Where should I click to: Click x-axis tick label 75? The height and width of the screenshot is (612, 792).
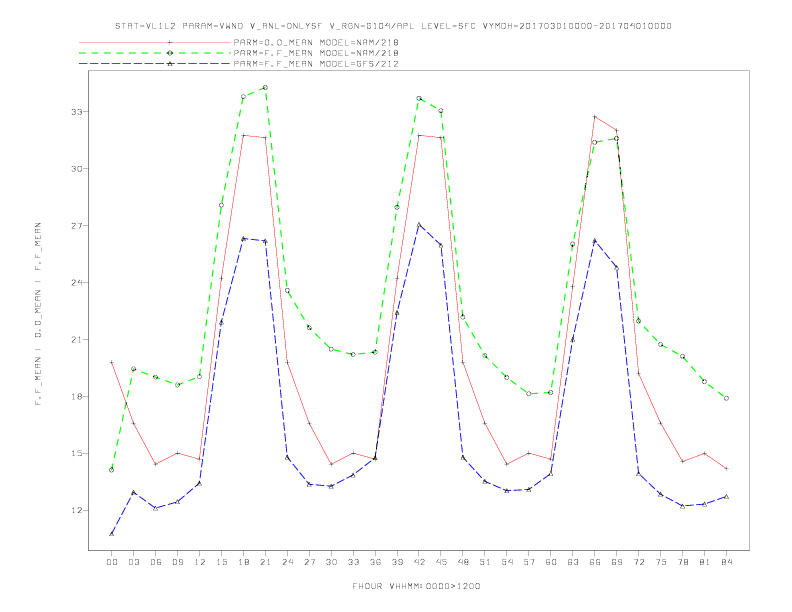tap(661, 562)
